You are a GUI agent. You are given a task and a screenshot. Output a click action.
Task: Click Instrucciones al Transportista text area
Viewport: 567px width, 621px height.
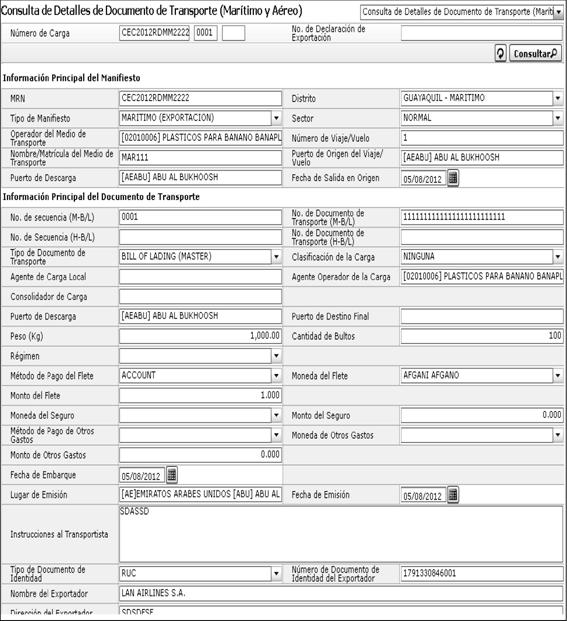[x=341, y=534]
